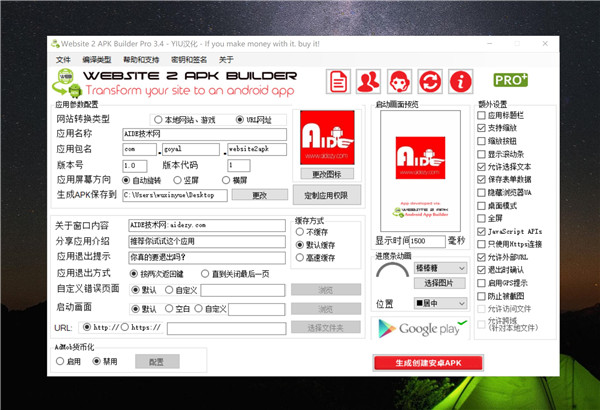The height and width of the screenshot is (410, 600).
Task: Select 本地网站、游戏 radio option
Action: [185, 120]
